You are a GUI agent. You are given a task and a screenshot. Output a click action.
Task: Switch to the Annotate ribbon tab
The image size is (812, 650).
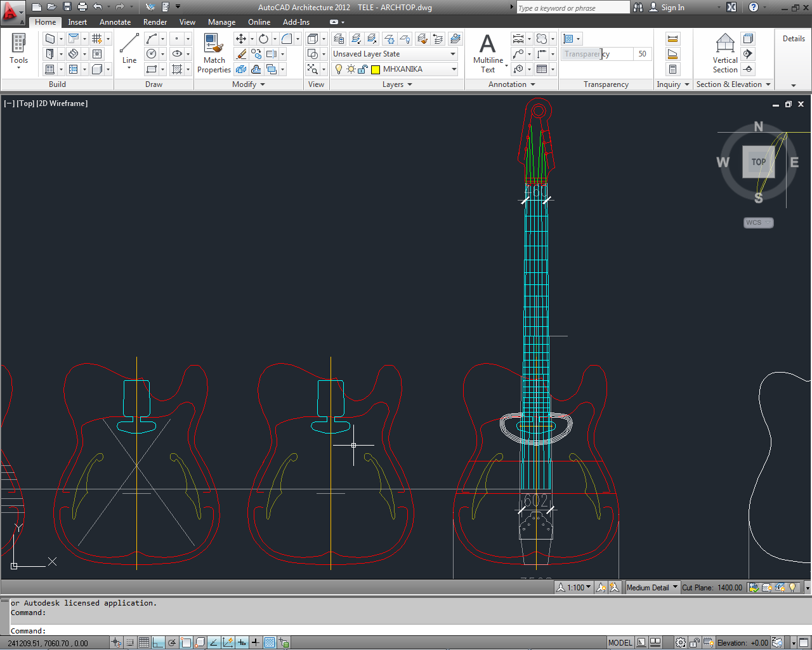tap(115, 22)
